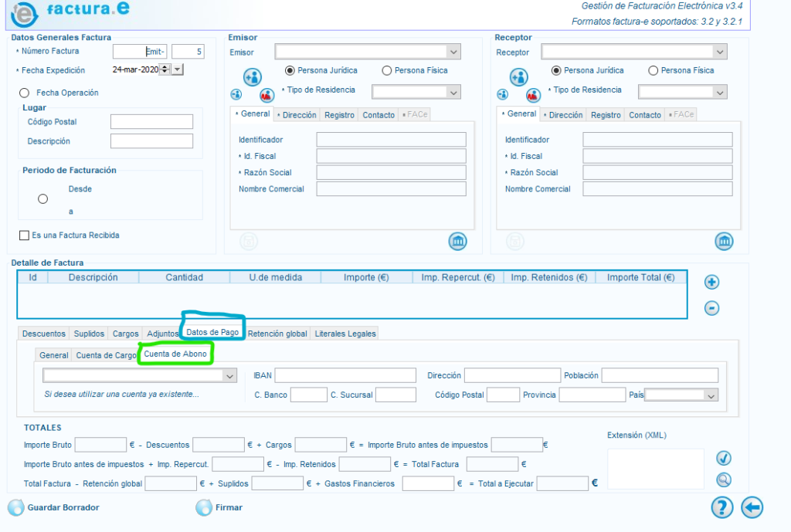Open the Emisor dropdown list
The height and width of the screenshot is (532, 791).
click(453, 53)
